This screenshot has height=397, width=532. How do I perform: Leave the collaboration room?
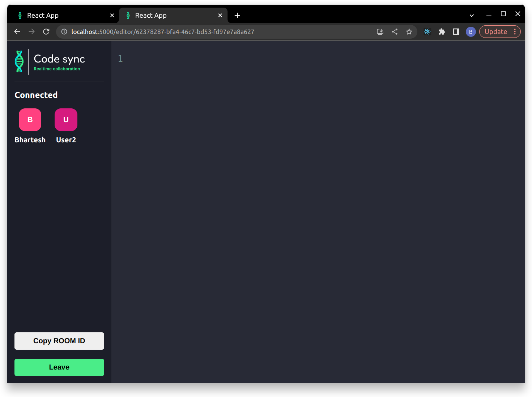[59, 367]
